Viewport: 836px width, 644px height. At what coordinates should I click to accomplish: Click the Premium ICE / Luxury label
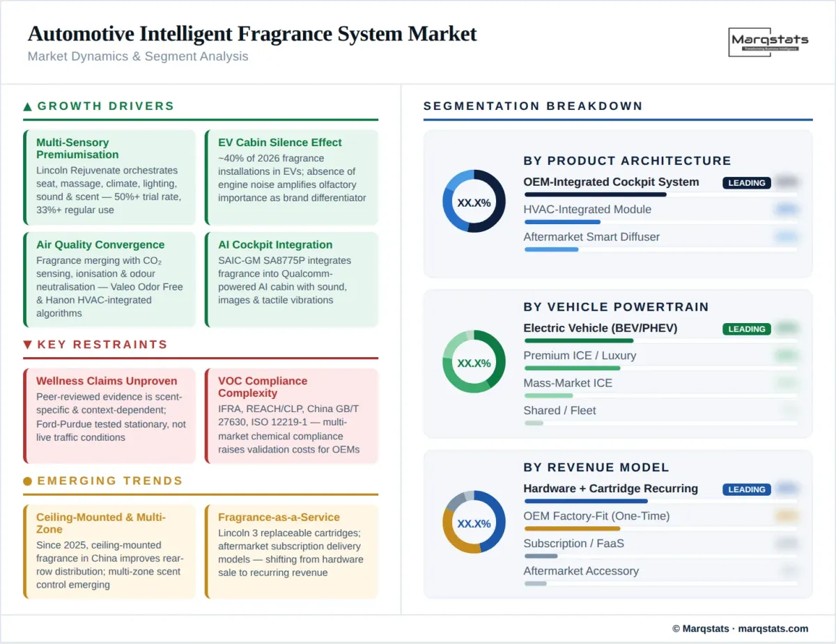[x=580, y=356]
